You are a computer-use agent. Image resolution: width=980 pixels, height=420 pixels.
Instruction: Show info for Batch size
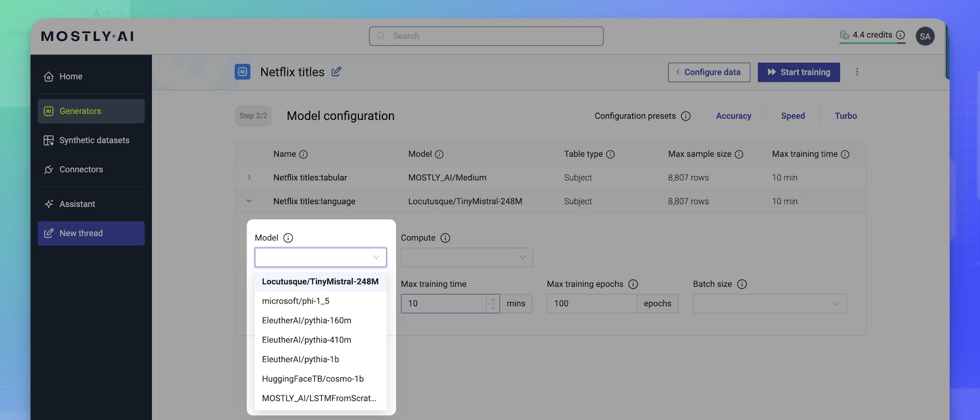point(742,284)
